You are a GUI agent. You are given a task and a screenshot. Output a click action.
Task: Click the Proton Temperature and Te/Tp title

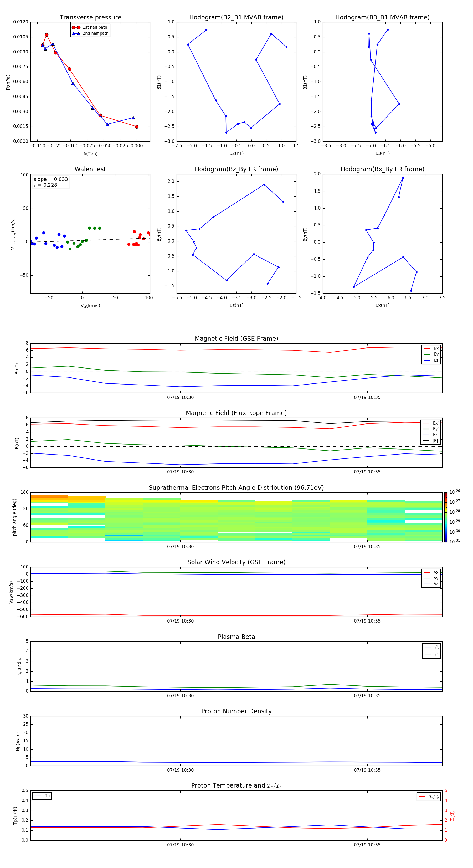236,786
